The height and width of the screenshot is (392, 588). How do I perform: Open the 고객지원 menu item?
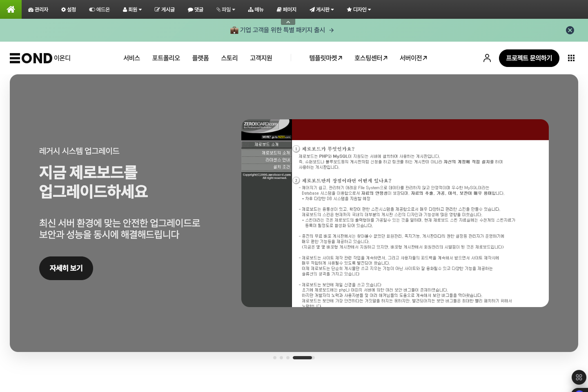pos(261,58)
